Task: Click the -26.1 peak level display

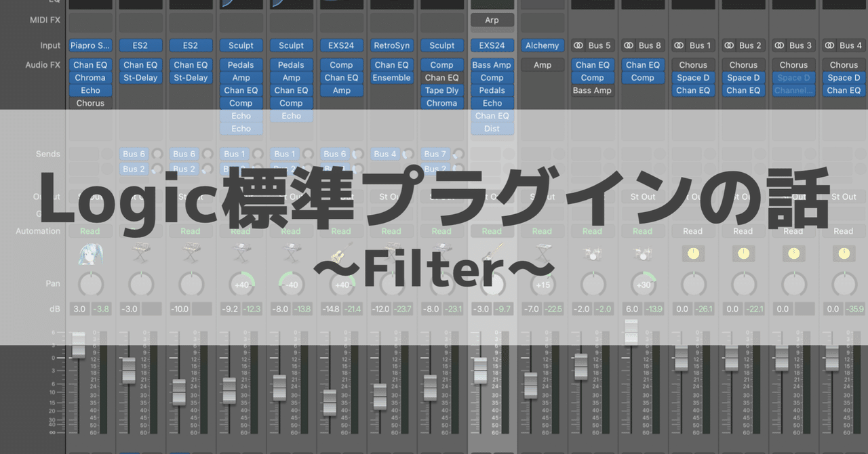Action: pyautogui.click(x=703, y=309)
